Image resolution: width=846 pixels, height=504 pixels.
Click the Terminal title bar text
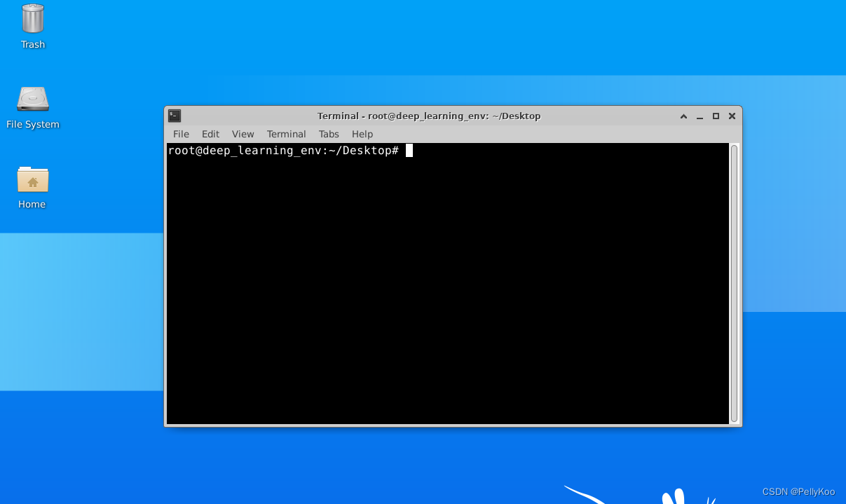pyautogui.click(x=429, y=116)
